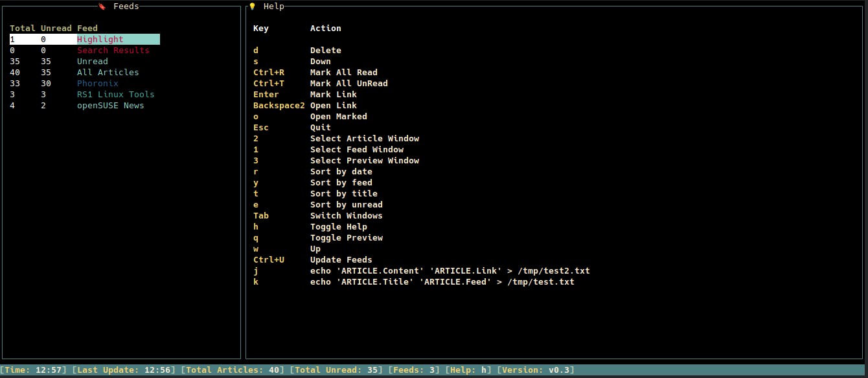Screen dimensions: 868x378
Task: Select the Update Feeds help row
Action: point(313,260)
